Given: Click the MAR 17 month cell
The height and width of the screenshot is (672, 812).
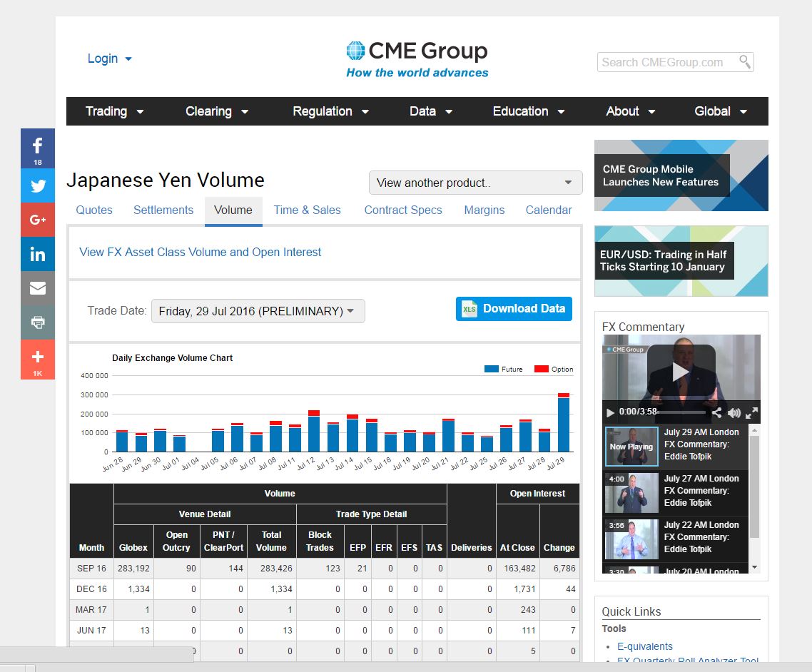Looking at the screenshot, I should [91, 610].
